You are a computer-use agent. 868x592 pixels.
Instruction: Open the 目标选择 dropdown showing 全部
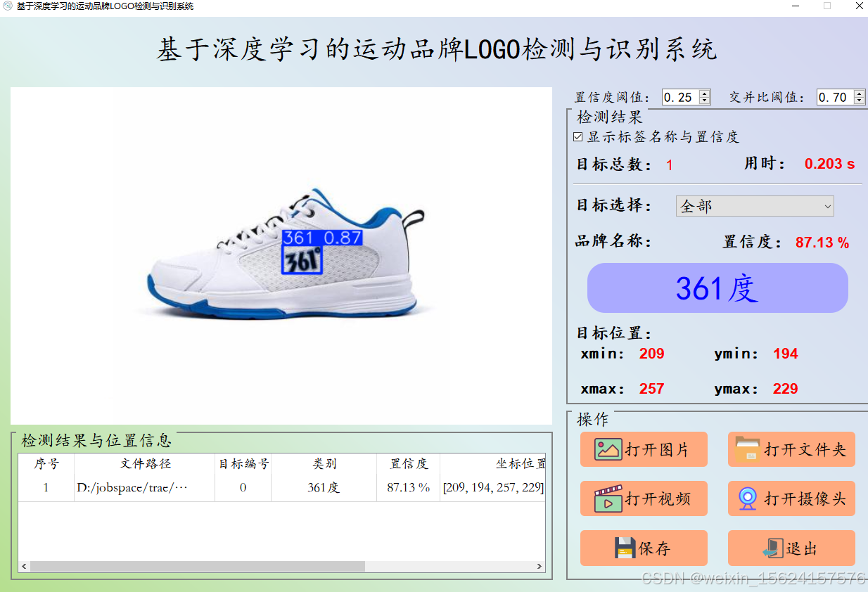(755, 206)
